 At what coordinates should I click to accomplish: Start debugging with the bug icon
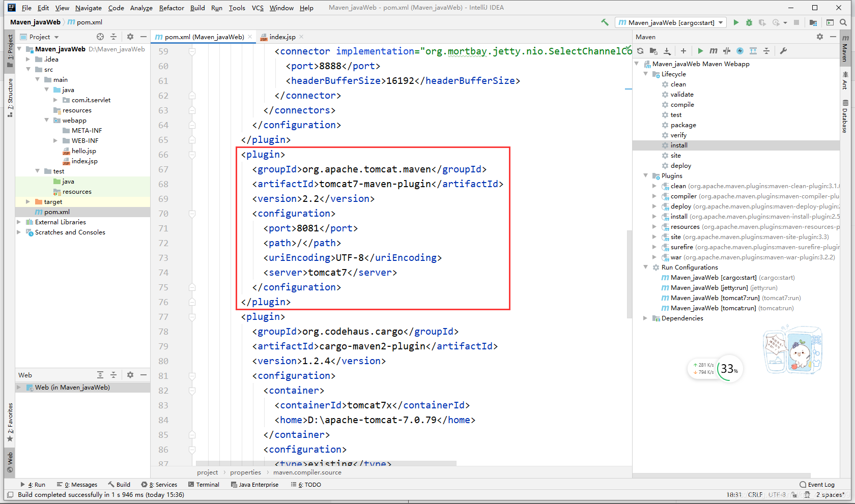coord(749,22)
